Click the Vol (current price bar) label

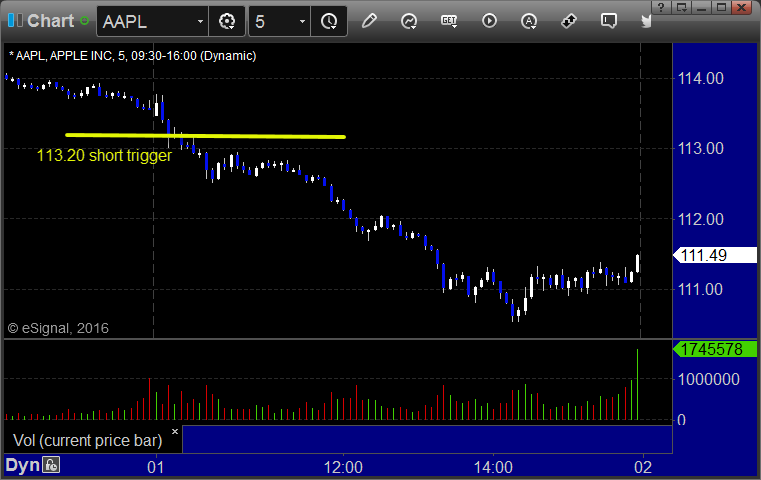87,440
